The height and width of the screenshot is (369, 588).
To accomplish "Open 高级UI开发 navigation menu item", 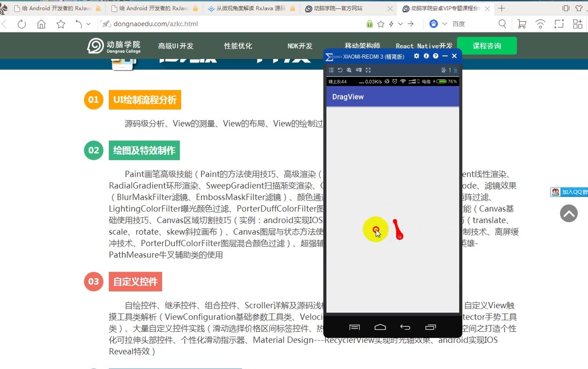I will click(x=176, y=46).
